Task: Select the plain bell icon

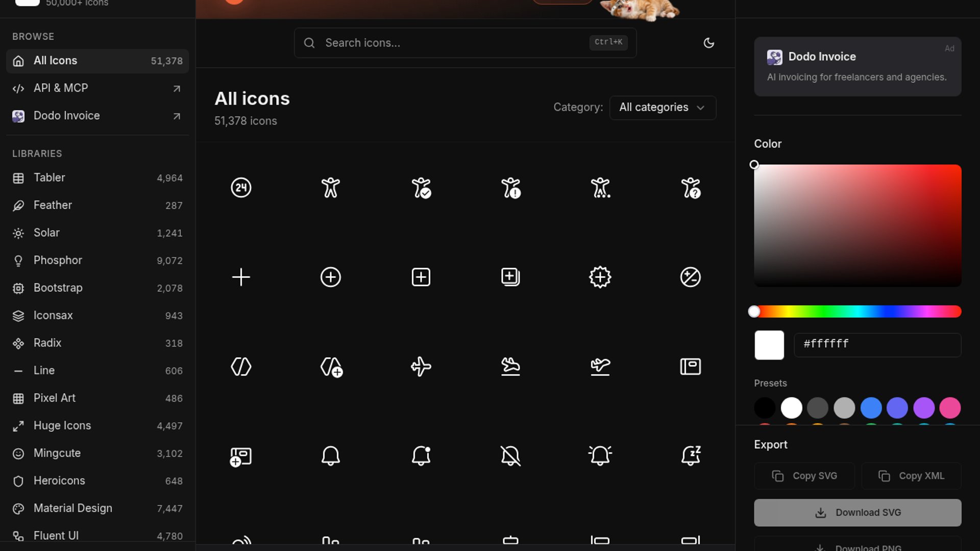Action: [331, 456]
